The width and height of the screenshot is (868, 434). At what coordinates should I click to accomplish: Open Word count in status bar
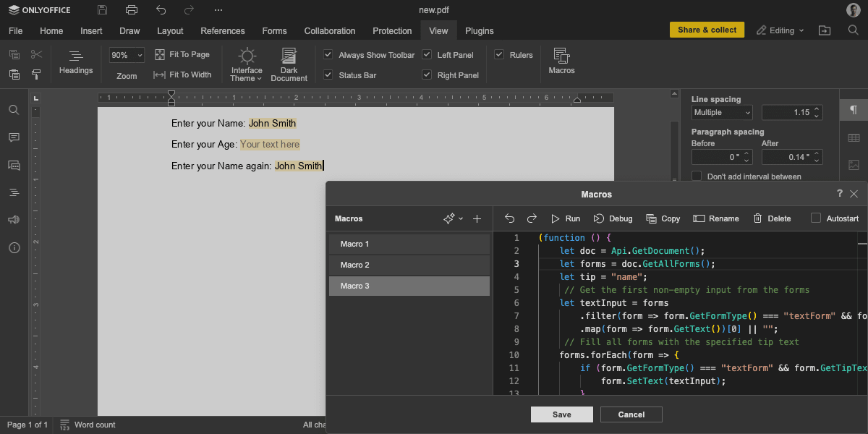[x=88, y=425]
